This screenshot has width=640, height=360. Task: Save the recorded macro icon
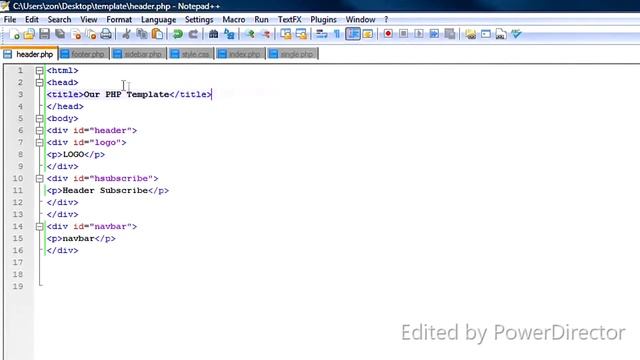[450, 34]
